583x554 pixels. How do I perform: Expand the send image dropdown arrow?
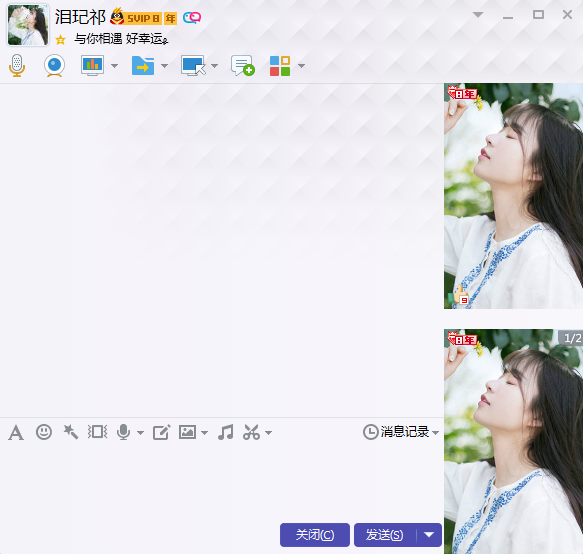[204, 433]
